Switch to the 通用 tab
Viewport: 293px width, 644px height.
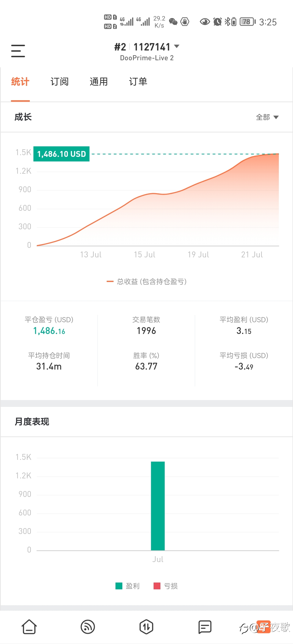99,82
